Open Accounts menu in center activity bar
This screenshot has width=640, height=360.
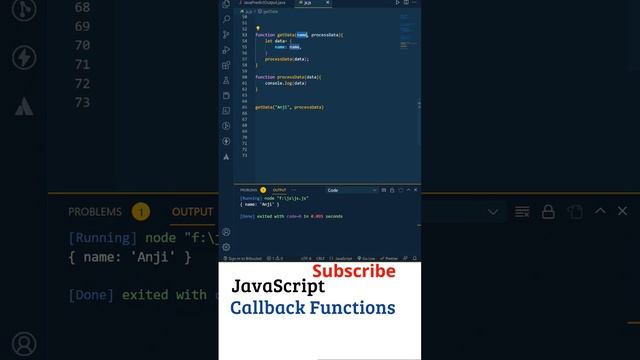pos(226,232)
